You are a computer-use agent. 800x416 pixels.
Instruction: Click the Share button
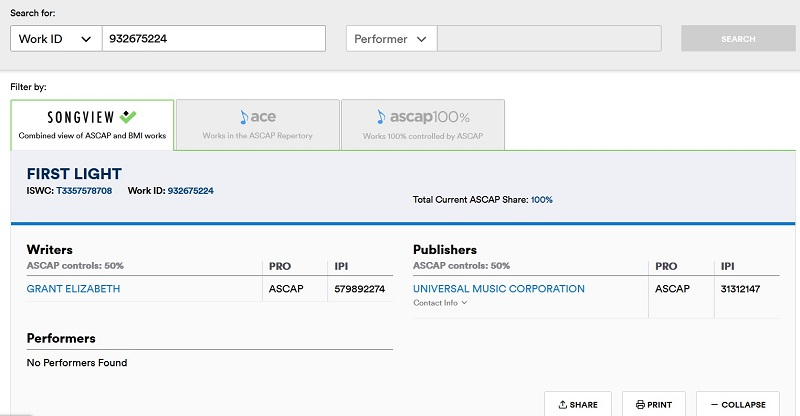(576, 404)
